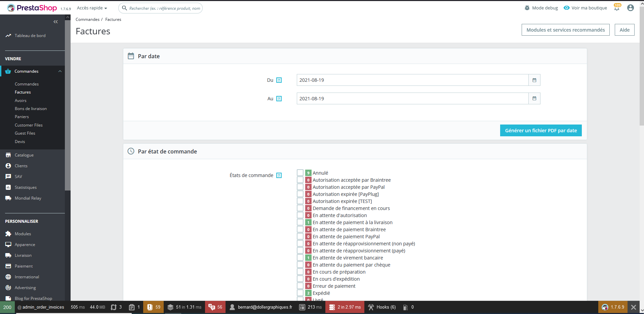Check Autorisation acceptée par PayPal
644x314 pixels.
point(300,187)
